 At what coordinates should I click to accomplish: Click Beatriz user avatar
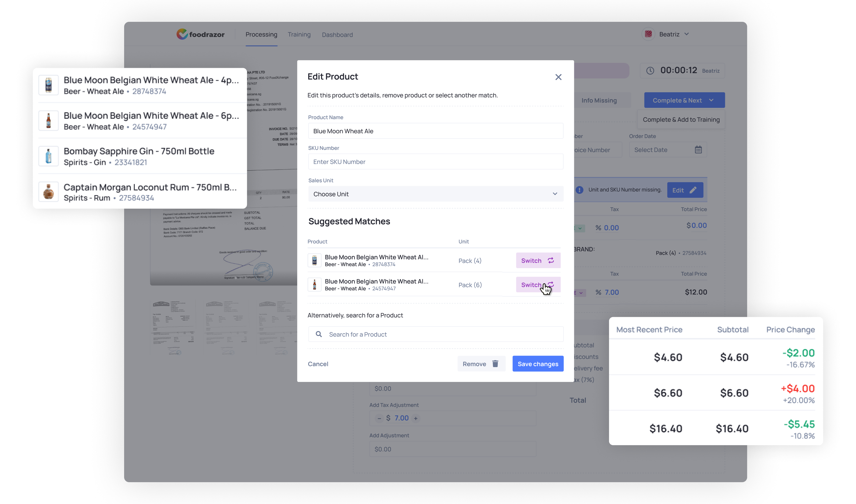click(648, 34)
